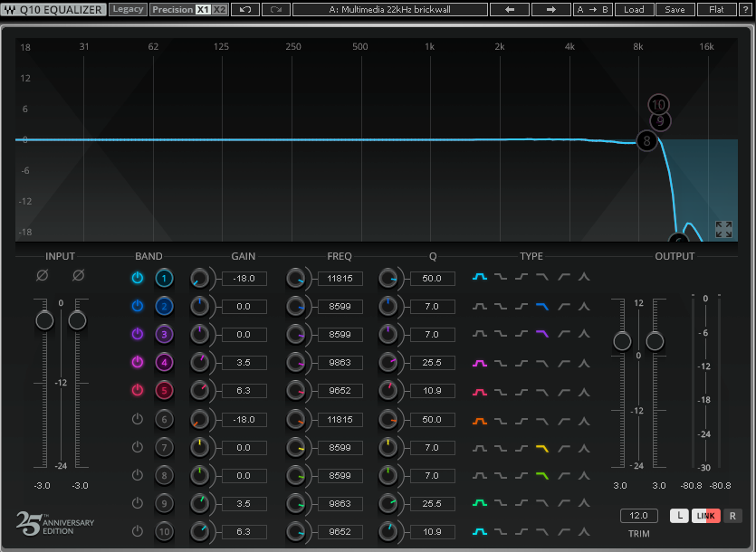Select low pass type for band 7
The height and width of the screenshot is (552, 756).
542,449
